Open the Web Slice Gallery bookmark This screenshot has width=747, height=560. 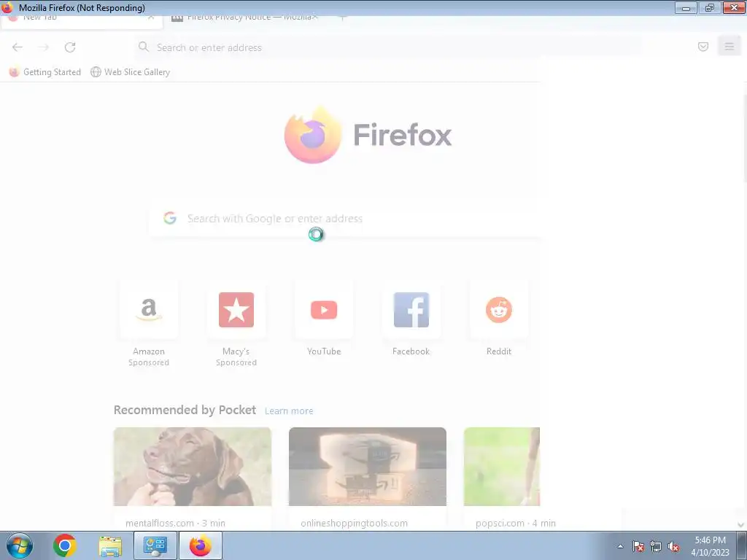point(130,72)
